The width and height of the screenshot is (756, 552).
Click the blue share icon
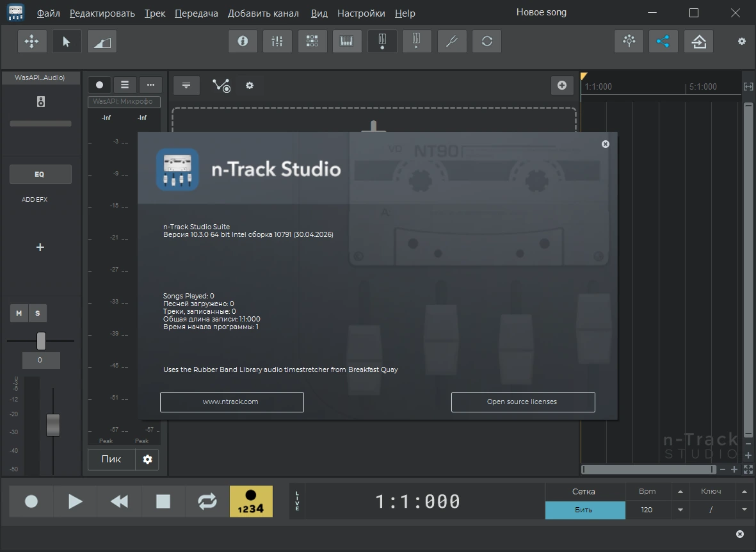(663, 41)
